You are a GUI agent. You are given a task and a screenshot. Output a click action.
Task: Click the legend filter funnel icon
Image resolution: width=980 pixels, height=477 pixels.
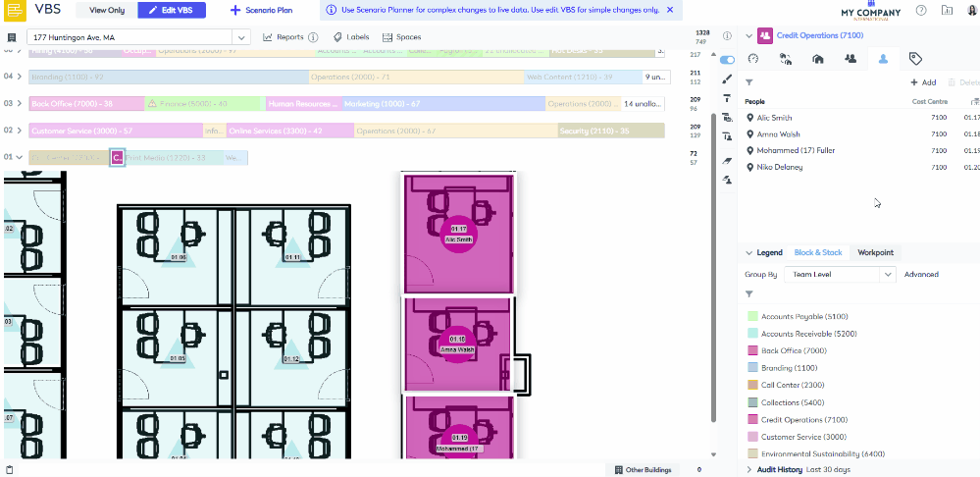point(748,293)
